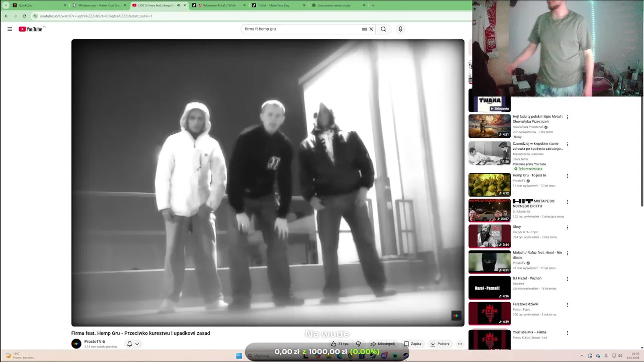This screenshot has width=644, height=362.
Task: Open options menu for Fałszywe dziwki
Action: point(568,305)
